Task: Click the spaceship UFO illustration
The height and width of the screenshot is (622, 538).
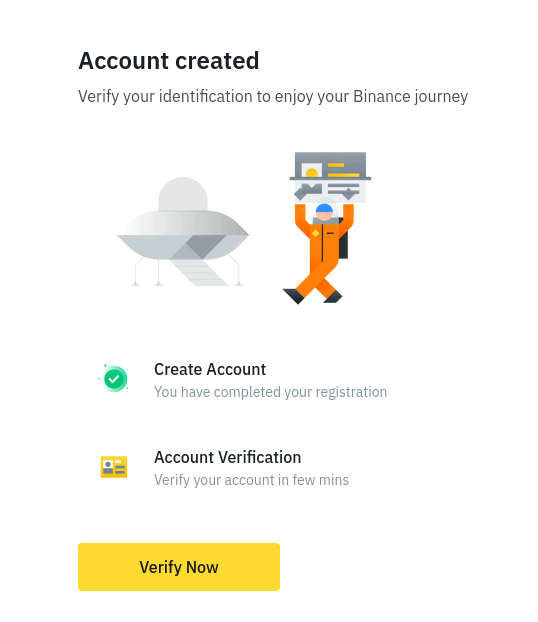Action: pos(183,232)
